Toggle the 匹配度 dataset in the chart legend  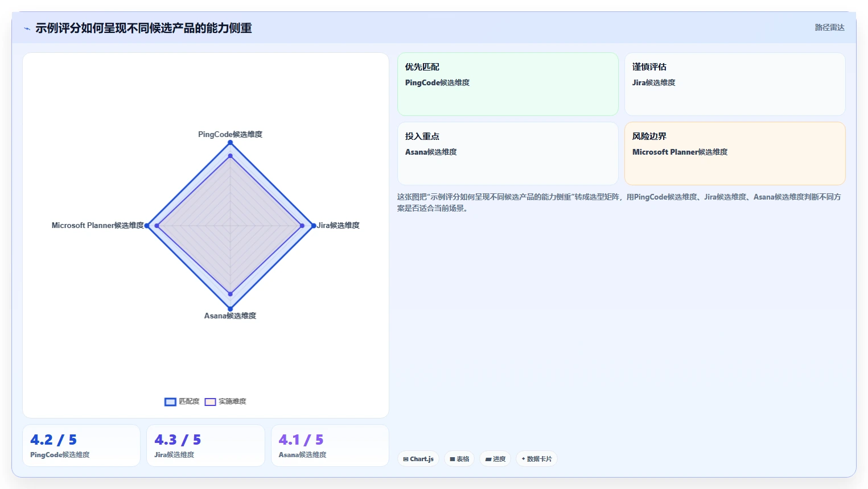[x=182, y=401]
